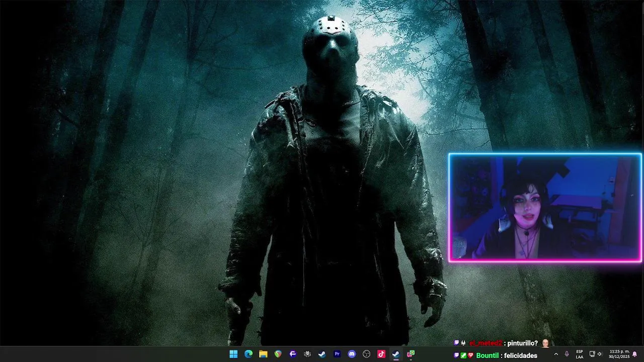This screenshot has width=644, height=362.
Task: Open the spider-like app taskbar icon
Action: coord(307,354)
